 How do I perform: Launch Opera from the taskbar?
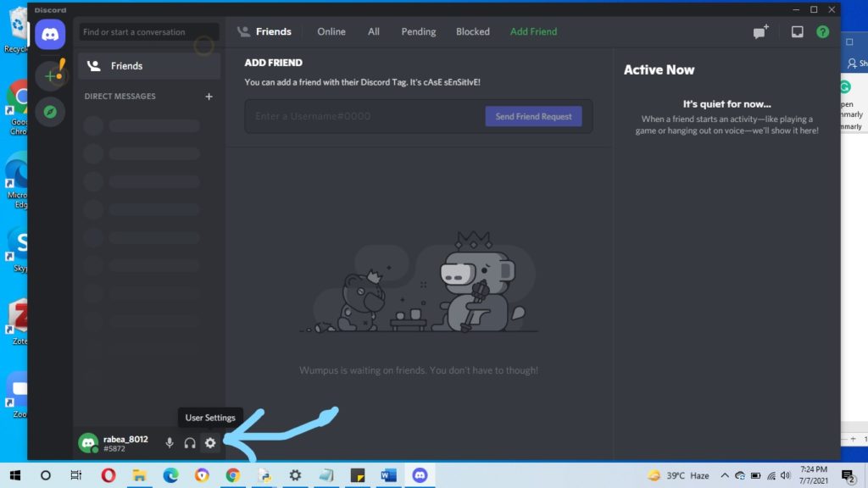coord(108,475)
